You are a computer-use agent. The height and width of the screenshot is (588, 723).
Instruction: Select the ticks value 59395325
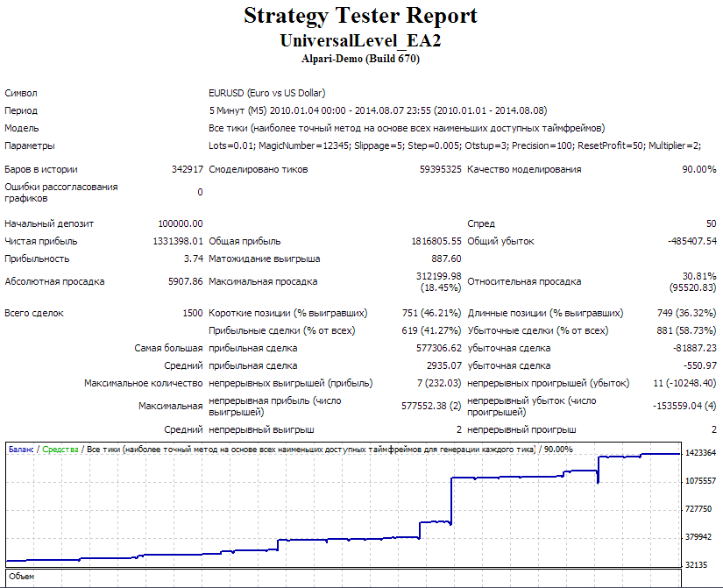coord(440,169)
